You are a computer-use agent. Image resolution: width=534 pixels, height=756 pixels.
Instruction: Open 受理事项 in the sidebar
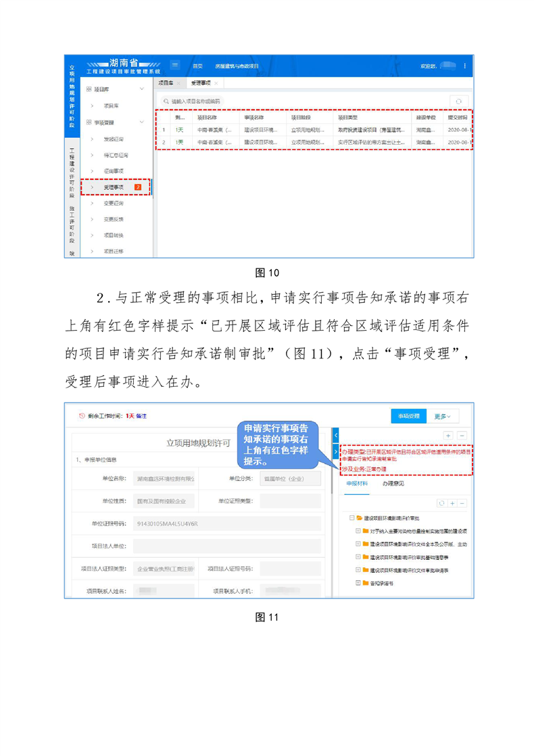tap(116, 187)
